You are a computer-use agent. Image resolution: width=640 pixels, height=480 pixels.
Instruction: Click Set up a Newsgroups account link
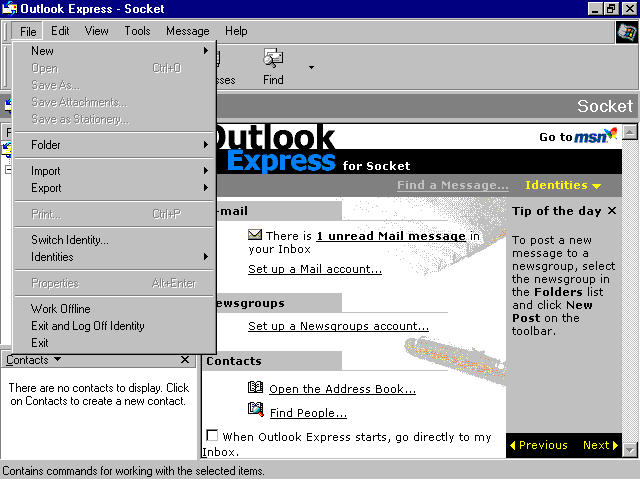[338, 326]
